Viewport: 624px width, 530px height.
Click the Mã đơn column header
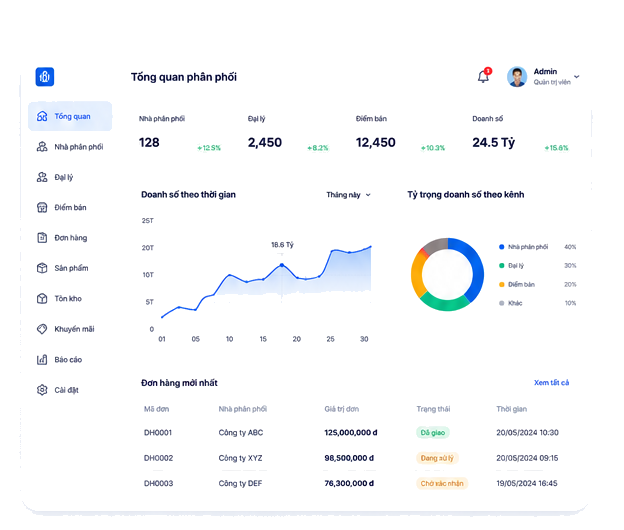(x=156, y=409)
